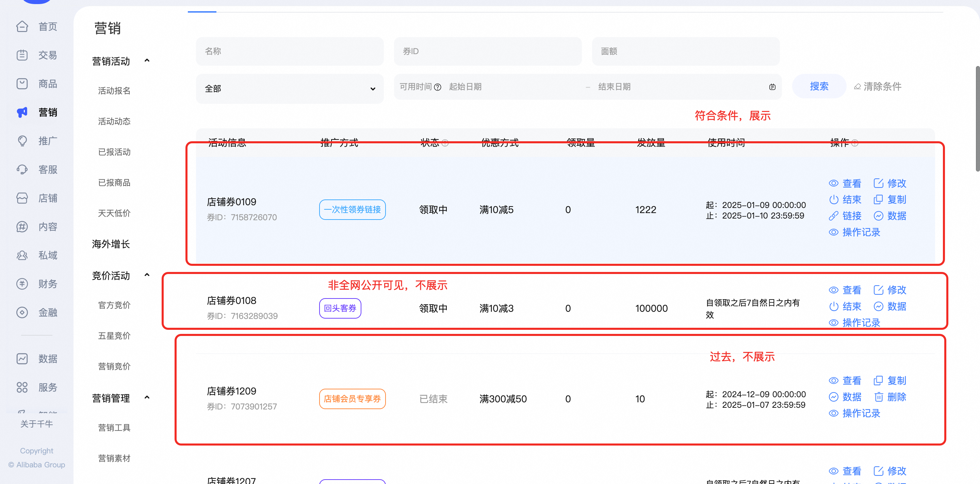Select 营销 megaphone icon in sidebar
Image resolution: width=980 pixels, height=484 pixels.
click(x=22, y=112)
